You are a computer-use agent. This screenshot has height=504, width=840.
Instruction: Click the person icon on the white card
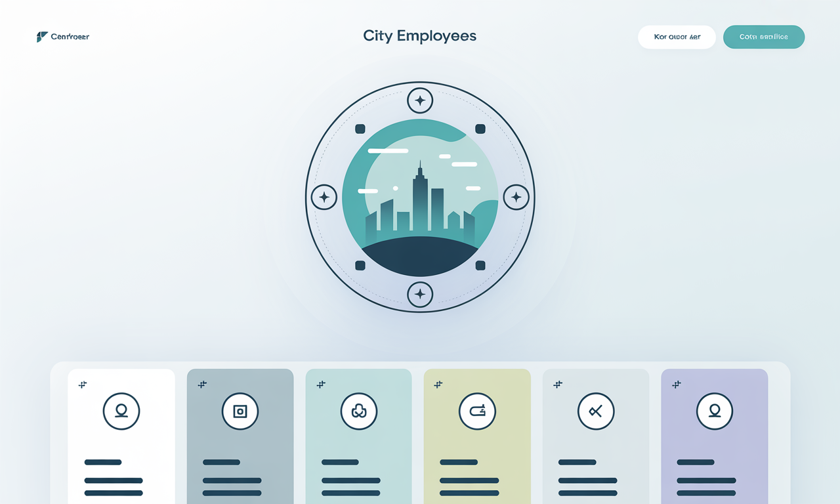tap(121, 411)
